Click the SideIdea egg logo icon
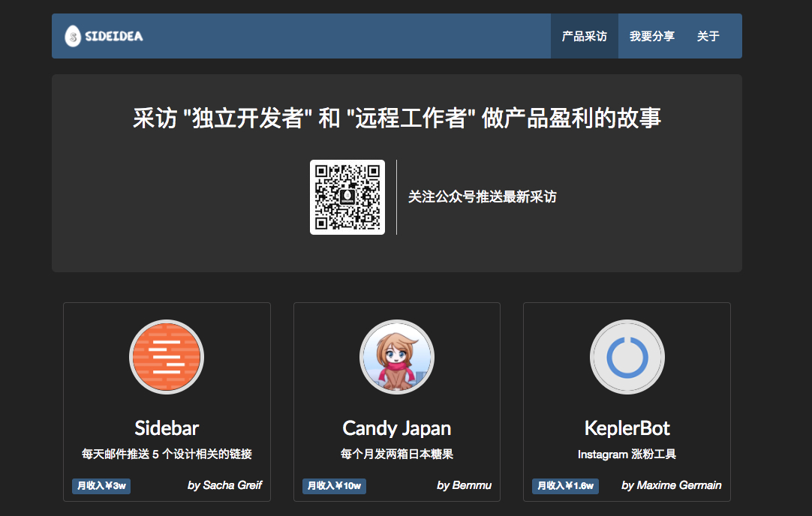The width and height of the screenshot is (812, 516). [73, 36]
